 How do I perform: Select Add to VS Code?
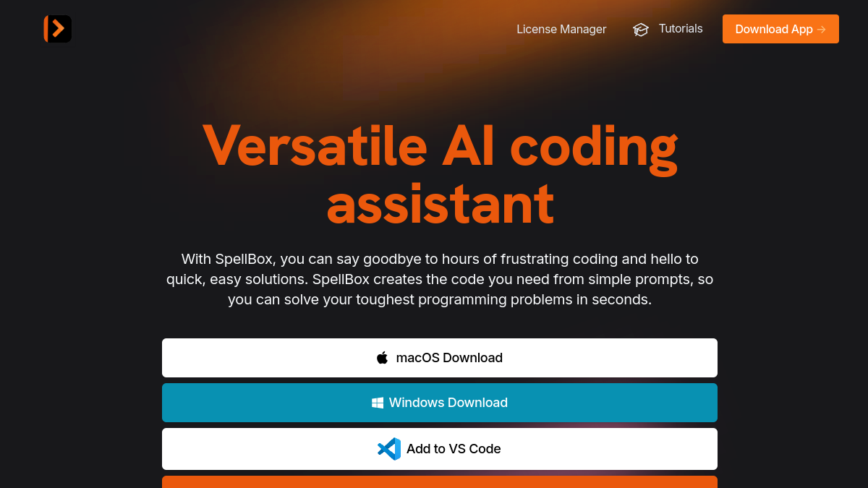440,449
